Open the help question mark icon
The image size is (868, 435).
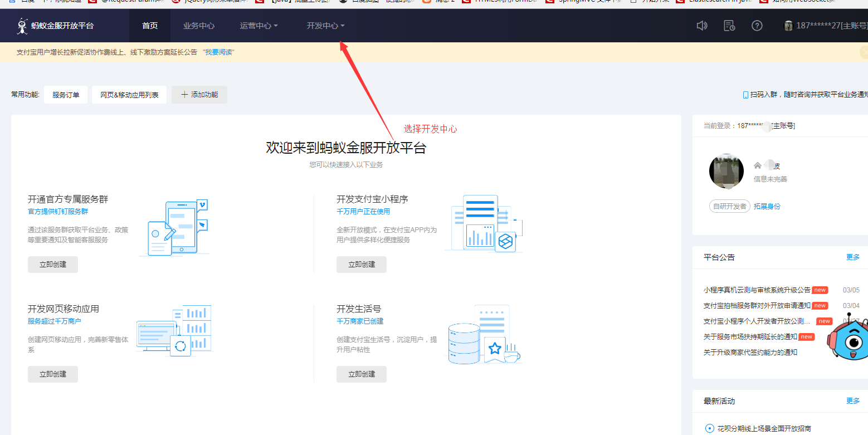tap(757, 26)
